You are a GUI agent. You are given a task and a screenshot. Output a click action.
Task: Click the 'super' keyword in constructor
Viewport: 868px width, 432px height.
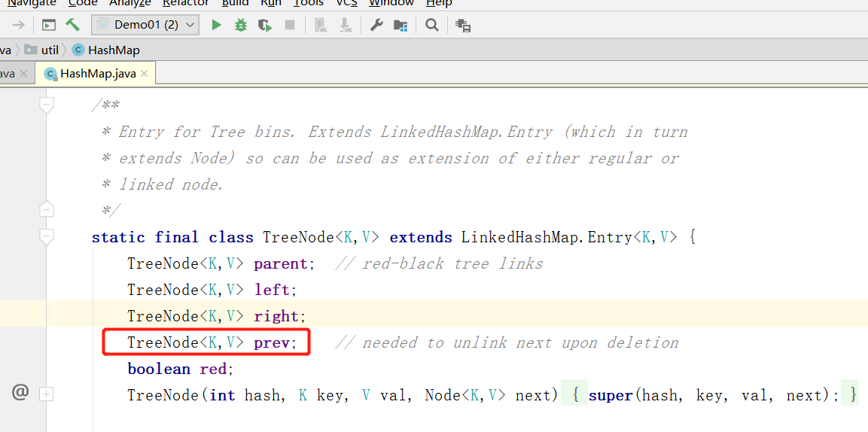coord(611,395)
